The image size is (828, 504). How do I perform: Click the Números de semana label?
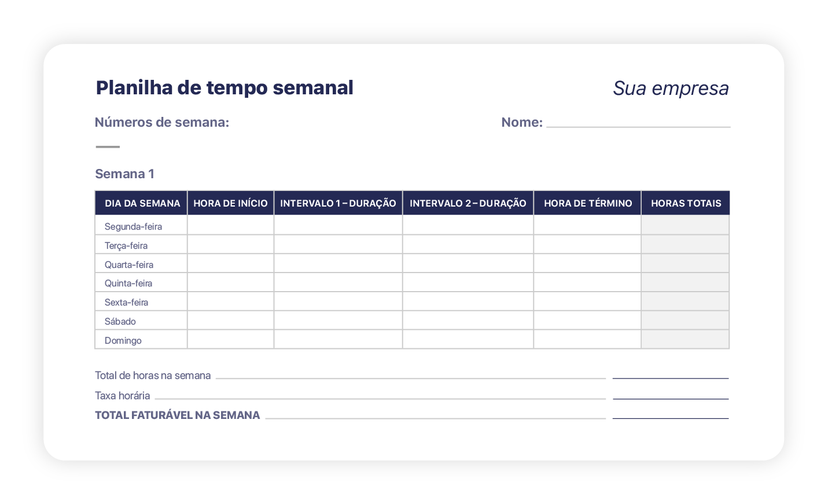162,123
